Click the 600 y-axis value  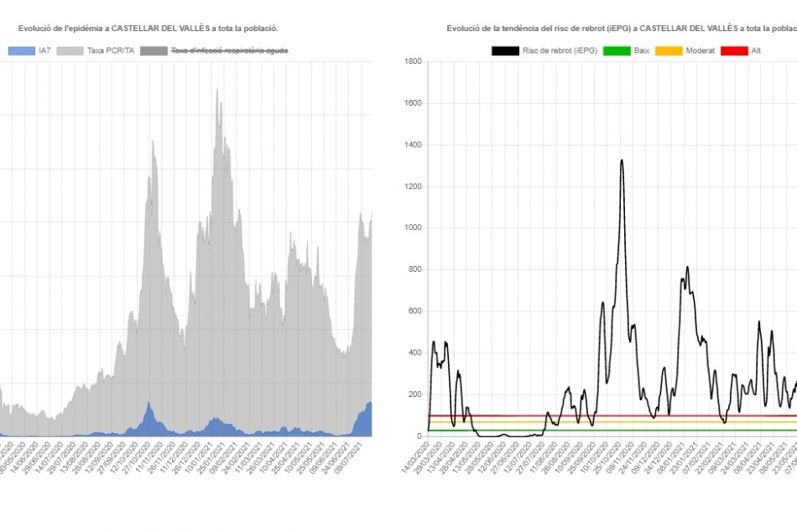414,310
